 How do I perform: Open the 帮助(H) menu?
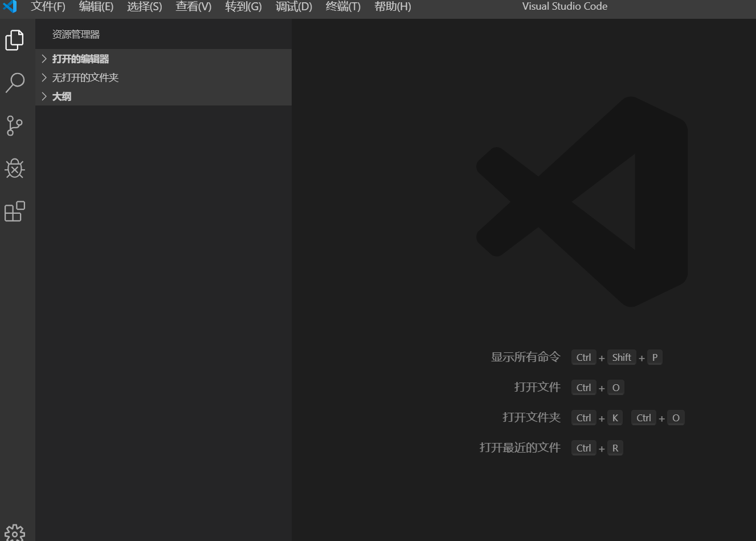pyautogui.click(x=393, y=7)
